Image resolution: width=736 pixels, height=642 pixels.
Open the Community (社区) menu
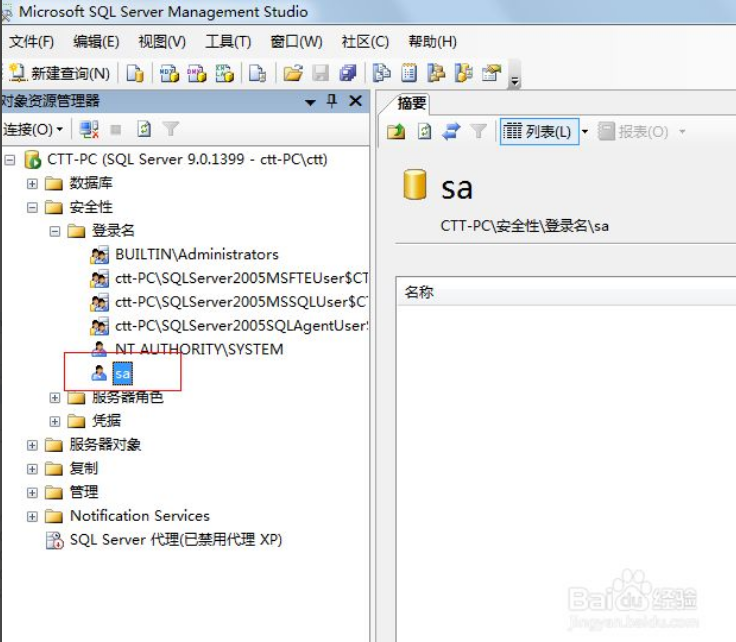tap(365, 42)
